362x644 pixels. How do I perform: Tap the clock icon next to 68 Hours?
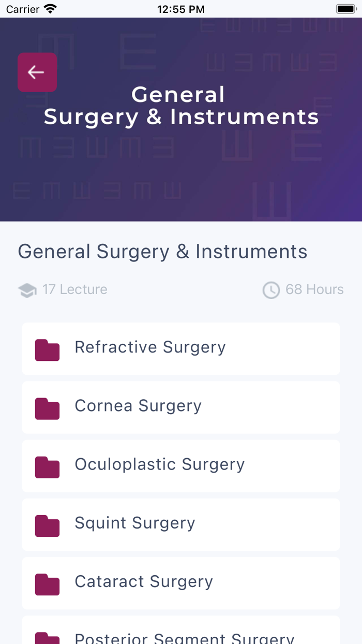(271, 290)
